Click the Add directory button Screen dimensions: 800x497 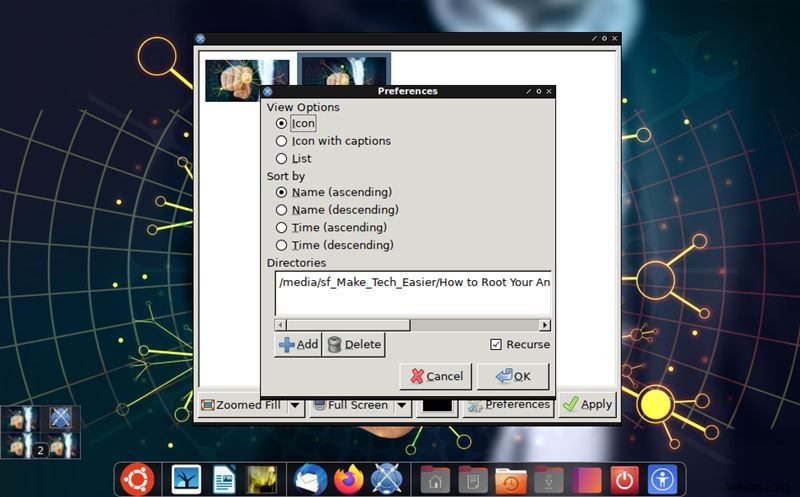(x=298, y=345)
